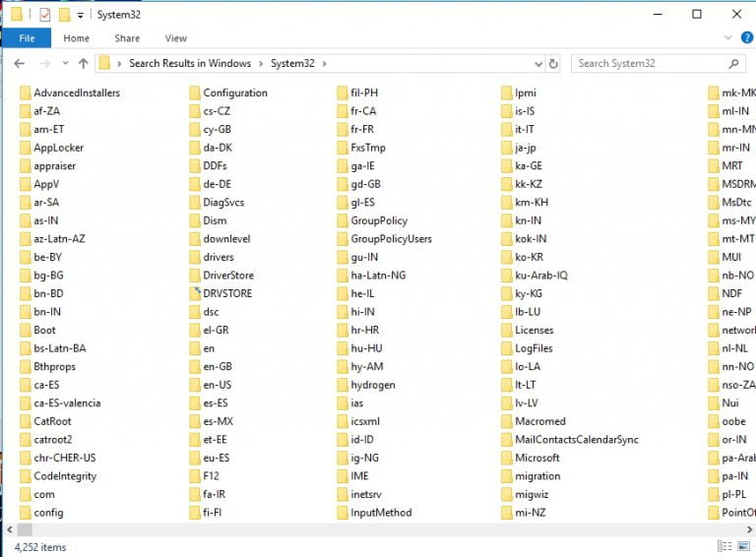
Task: Select the AppLocker folder icon
Action: pyautogui.click(x=25, y=148)
